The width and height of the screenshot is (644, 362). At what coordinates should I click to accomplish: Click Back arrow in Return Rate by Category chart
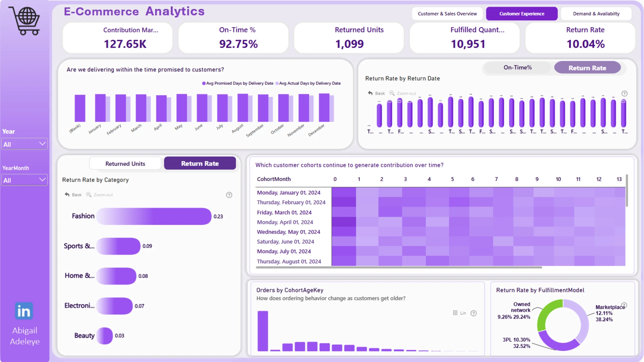[67, 195]
